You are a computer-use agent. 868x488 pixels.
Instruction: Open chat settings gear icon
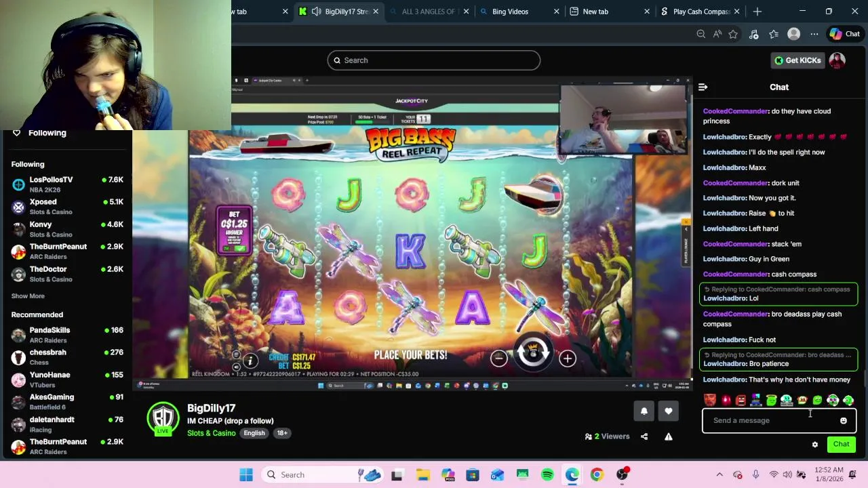(815, 445)
